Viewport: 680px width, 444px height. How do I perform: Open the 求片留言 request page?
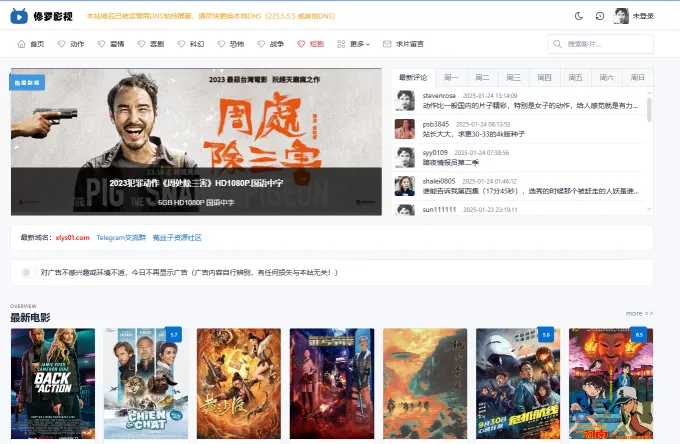403,44
